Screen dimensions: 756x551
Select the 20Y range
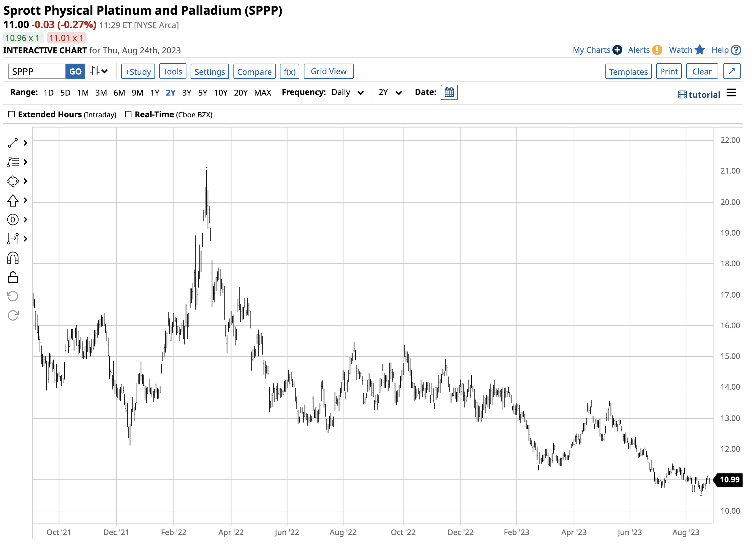tap(241, 93)
